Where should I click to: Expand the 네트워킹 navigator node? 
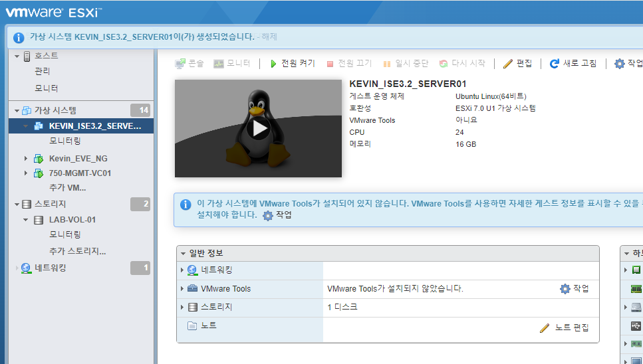coord(17,268)
